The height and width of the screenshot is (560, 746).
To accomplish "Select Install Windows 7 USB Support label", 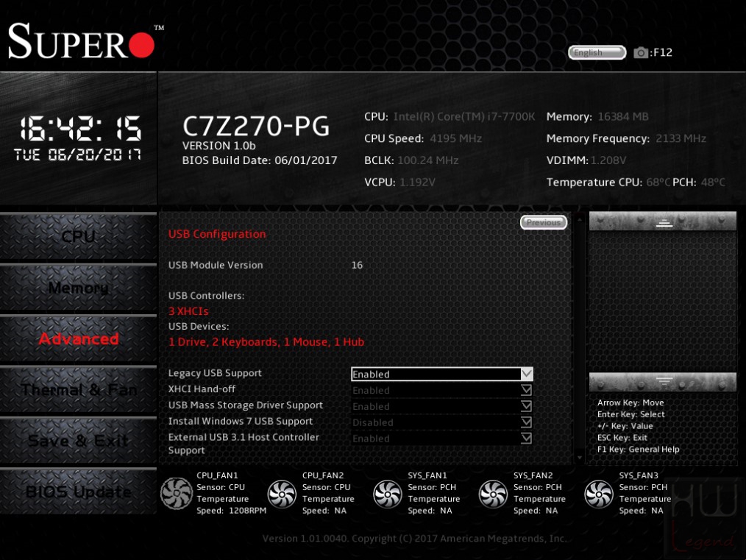I will (241, 421).
